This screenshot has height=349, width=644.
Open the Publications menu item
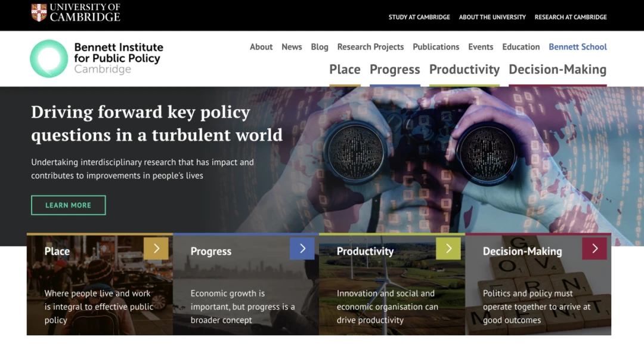click(436, 47)
